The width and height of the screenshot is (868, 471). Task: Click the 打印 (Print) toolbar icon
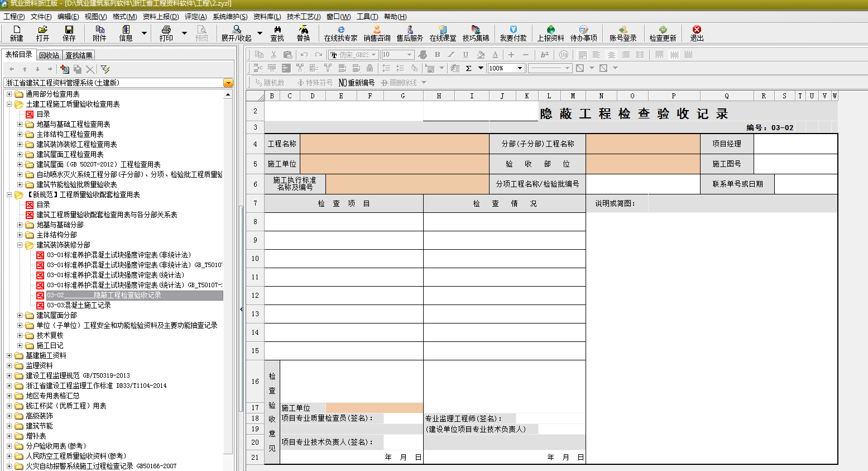[x=166, y=33]
